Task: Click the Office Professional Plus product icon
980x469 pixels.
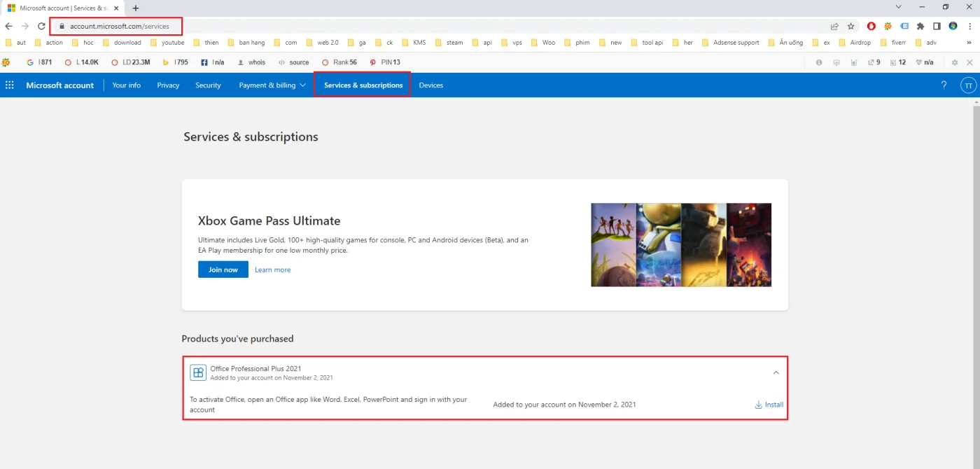Action: pyautogui.click(x=198, y=372)
